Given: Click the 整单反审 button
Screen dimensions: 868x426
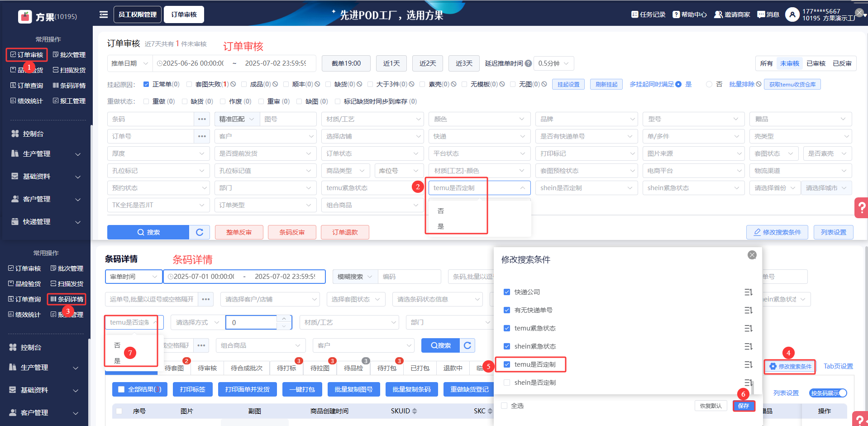Looking at the screenshot, I should [238, 232].
